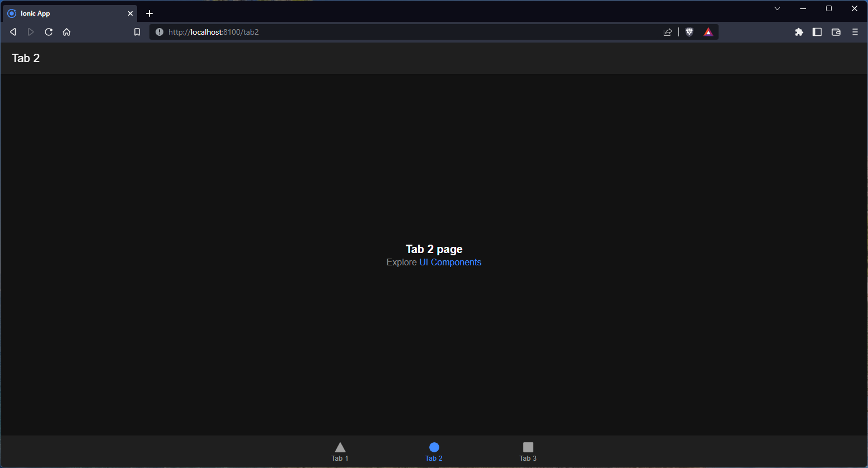Image resolution: width=868 pixels, height=468 pixels.
Task: Select the Ionic App browser tab
Action: click(70, 13)
